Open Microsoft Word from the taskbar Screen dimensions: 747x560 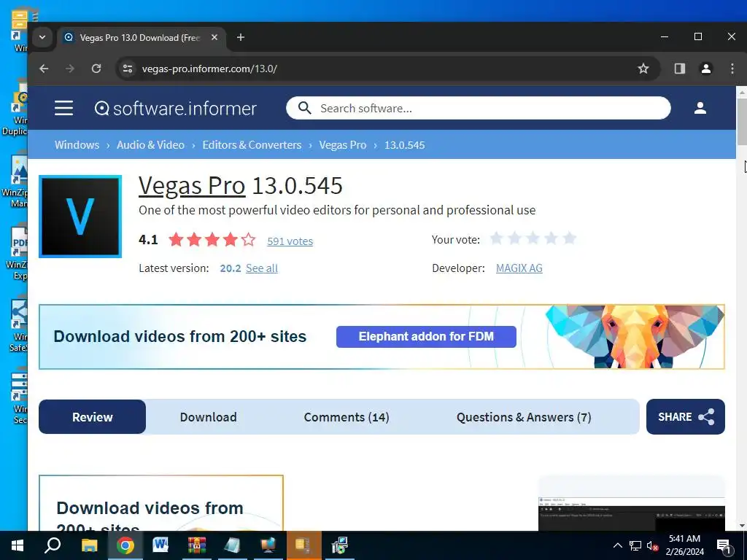(160, 545)
